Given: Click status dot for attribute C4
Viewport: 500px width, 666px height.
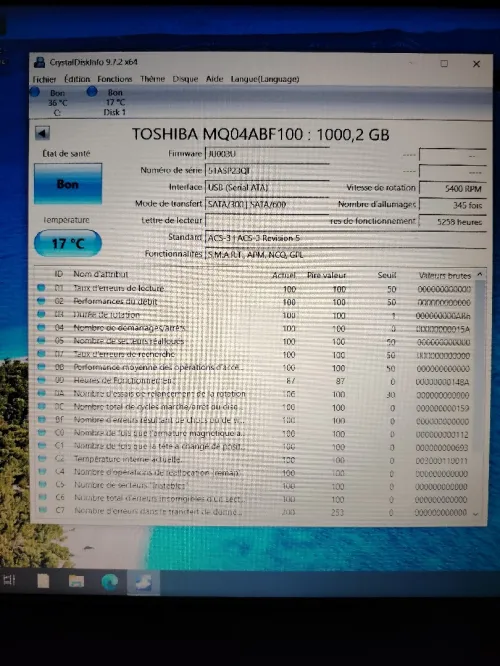Looking at the screenshot, I should (42, 471).
